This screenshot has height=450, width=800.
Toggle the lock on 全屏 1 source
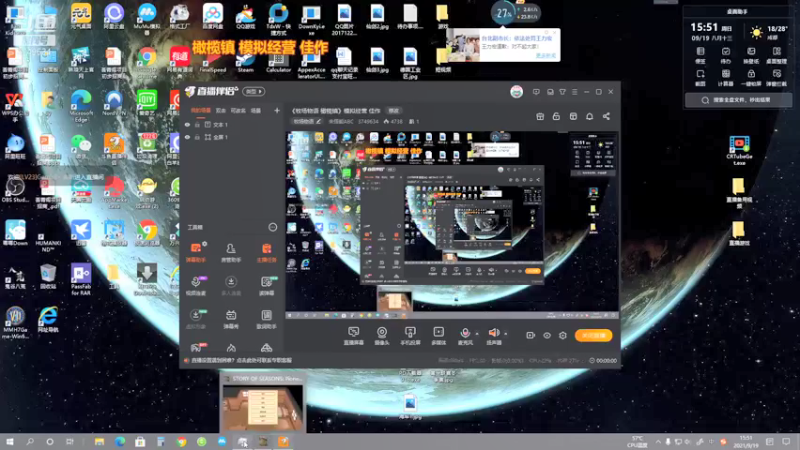pos(197,137)
